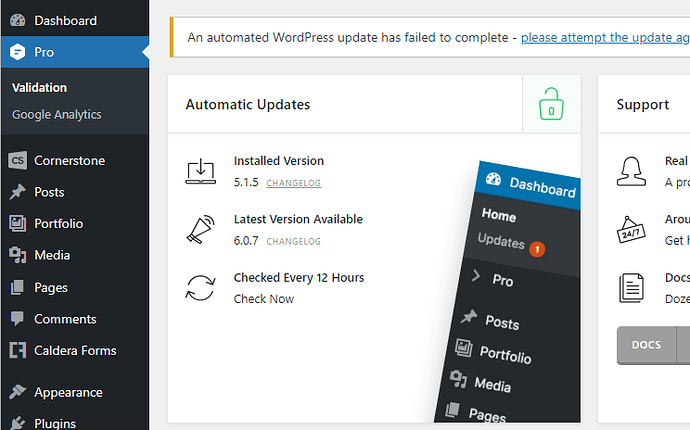The image size is (690, 430).
Task: Open the Installed Version changelog link
Action: [293, 183]
